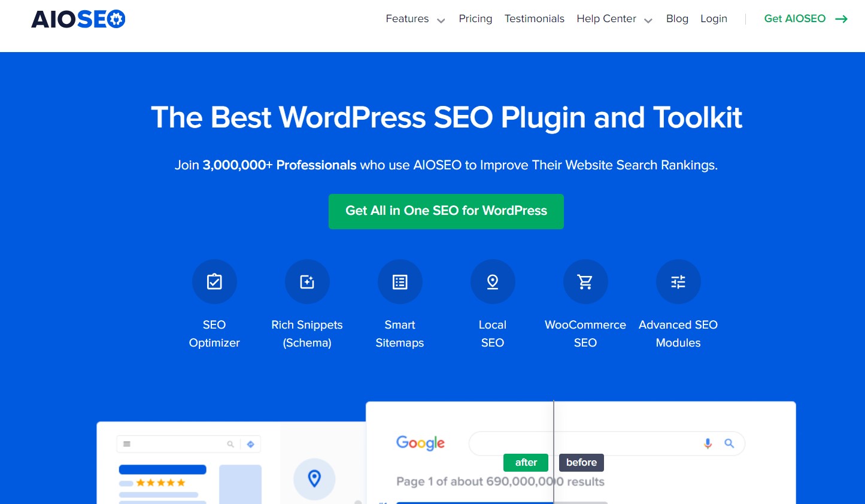Click the Local SEO label
Image resolution: width=865 pixels, height=504 pixels.
[x=493, y=333]
